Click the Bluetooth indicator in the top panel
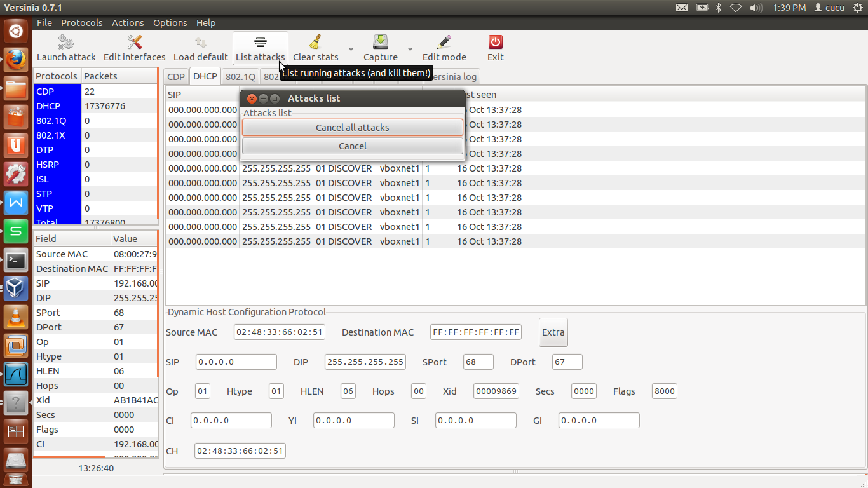The width and height of the screenshot is (868, 488). tap(719, 8)
